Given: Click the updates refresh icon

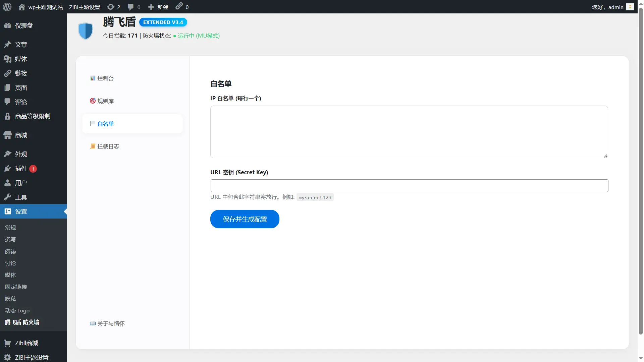Looking at the screenshot, I should (110, 7).
